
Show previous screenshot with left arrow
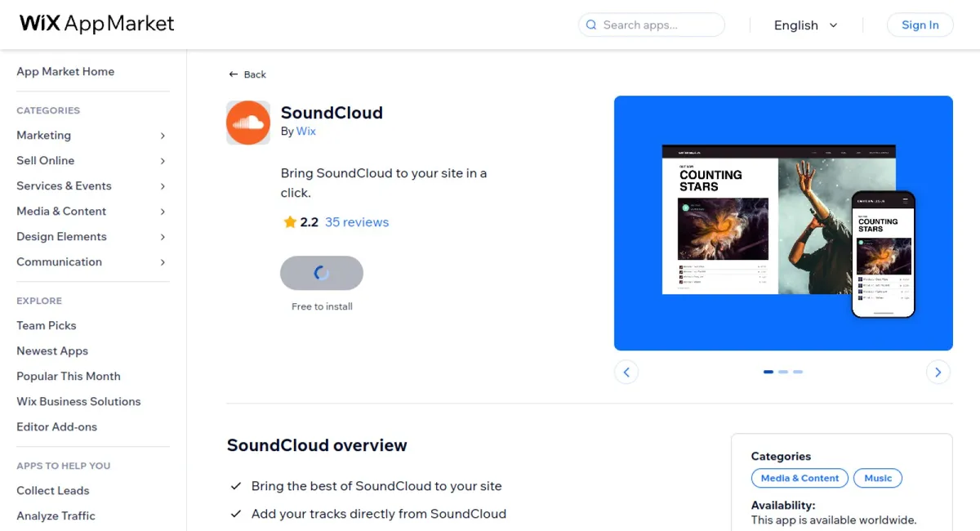626,373
